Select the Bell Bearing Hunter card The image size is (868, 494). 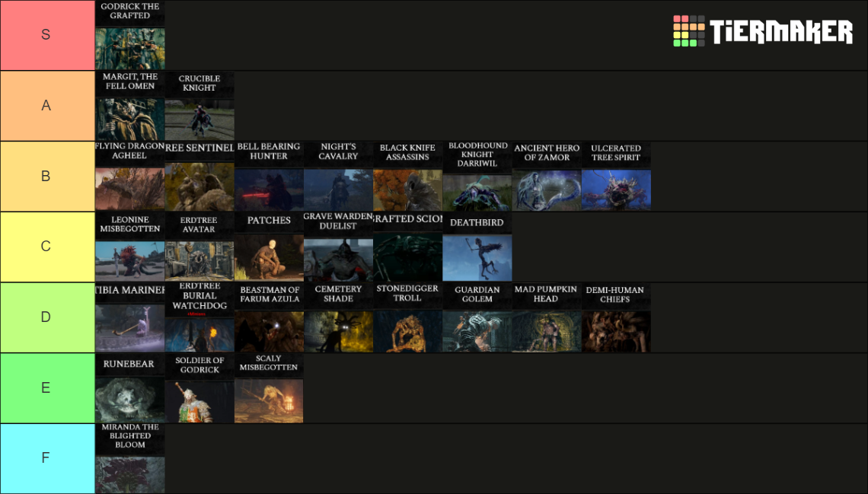269,176
